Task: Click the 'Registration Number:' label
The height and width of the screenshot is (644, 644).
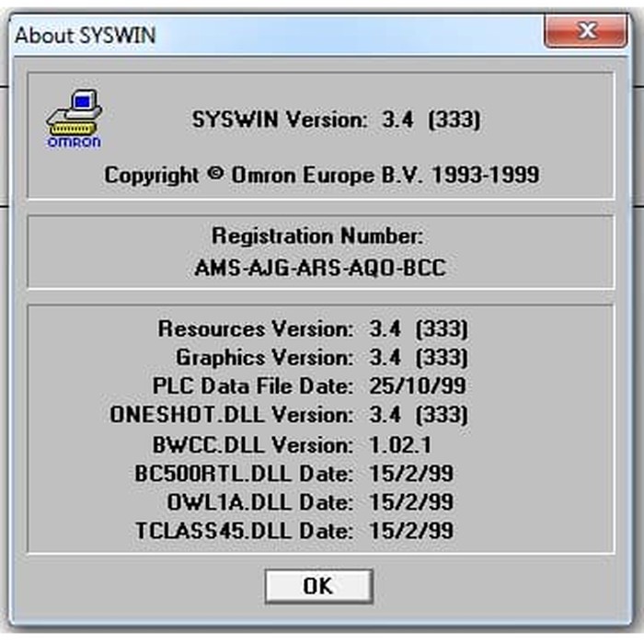Action: tap(317, 236)
